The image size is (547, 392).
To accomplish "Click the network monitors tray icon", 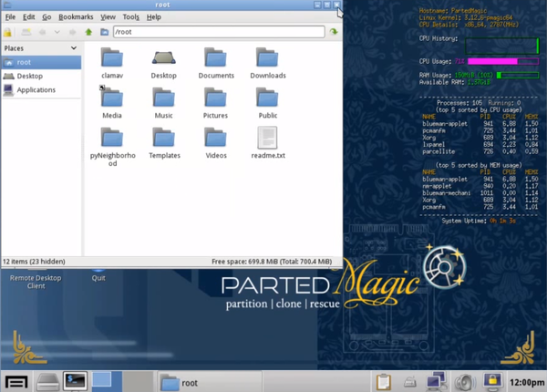I will [x=436, y=381].
